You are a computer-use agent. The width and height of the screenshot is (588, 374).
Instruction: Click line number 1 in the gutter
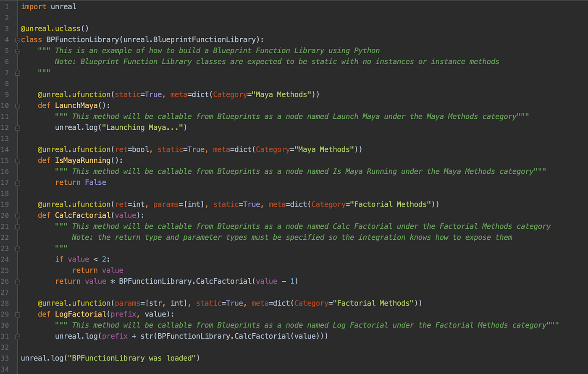coord(7,7)
